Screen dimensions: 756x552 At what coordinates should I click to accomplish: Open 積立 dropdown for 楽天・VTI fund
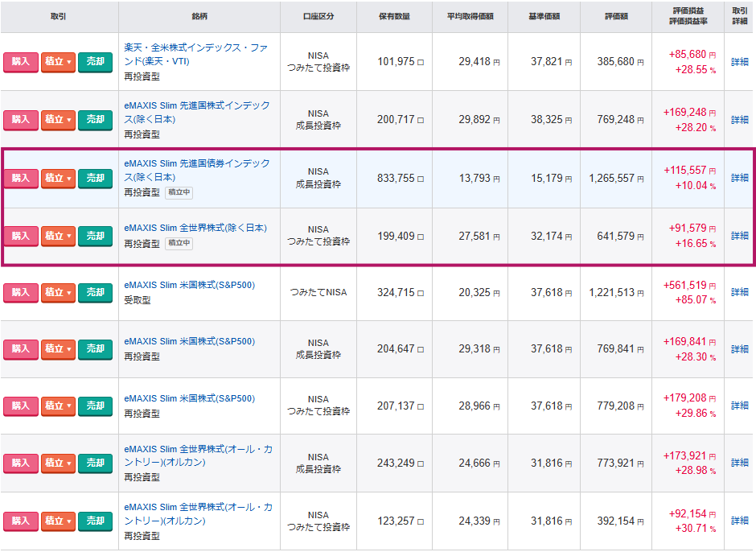[58, 62]
